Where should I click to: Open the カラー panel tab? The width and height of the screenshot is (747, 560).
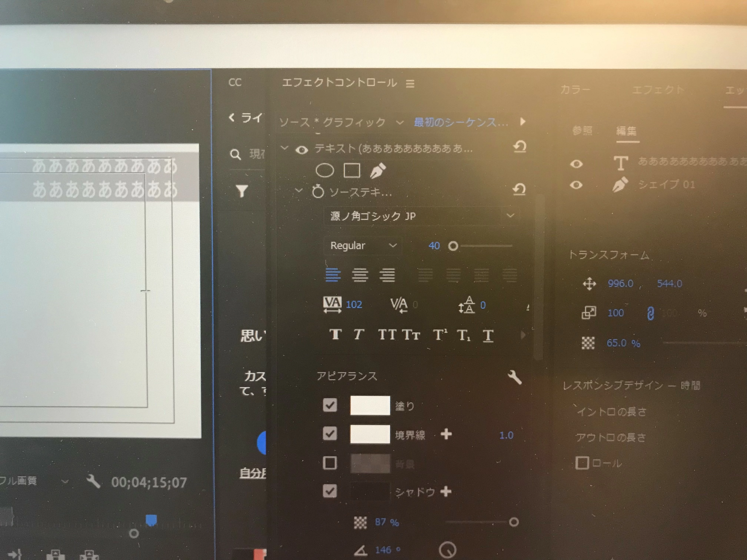(x=575, y=89)
